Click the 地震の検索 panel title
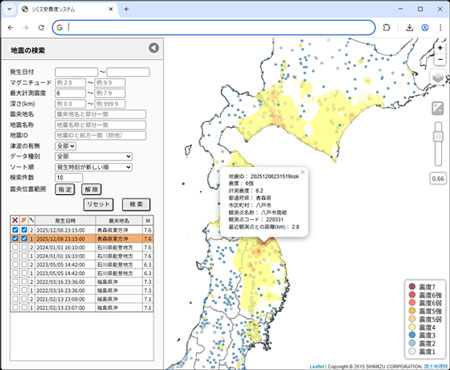Viewport: 450px width, 370px height. [x=28, y=50]
